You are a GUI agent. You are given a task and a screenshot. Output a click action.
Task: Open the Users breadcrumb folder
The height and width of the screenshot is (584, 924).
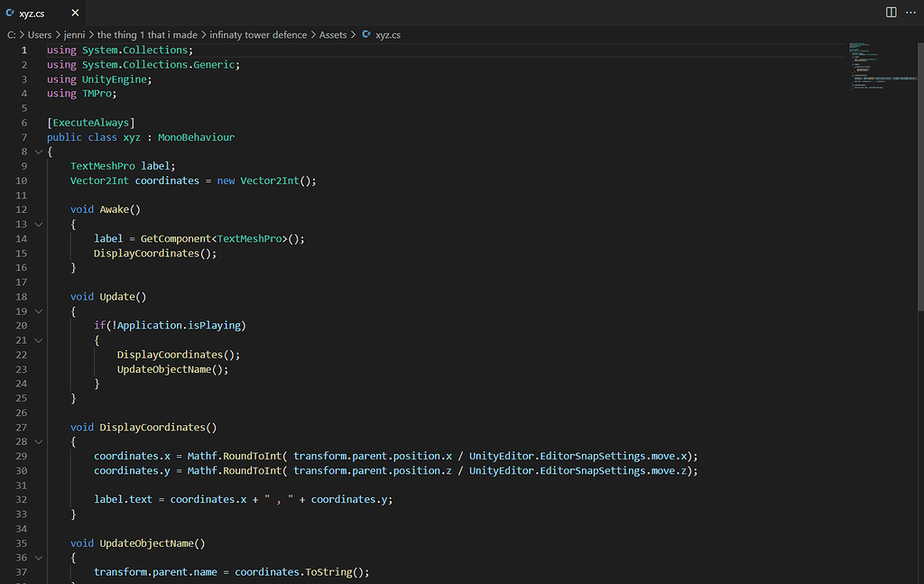click(x=40, y=35)
